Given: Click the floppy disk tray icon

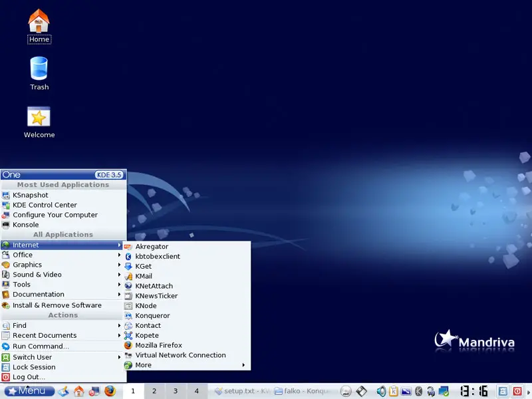Looking at the screenshot, I should click(361, 391).
